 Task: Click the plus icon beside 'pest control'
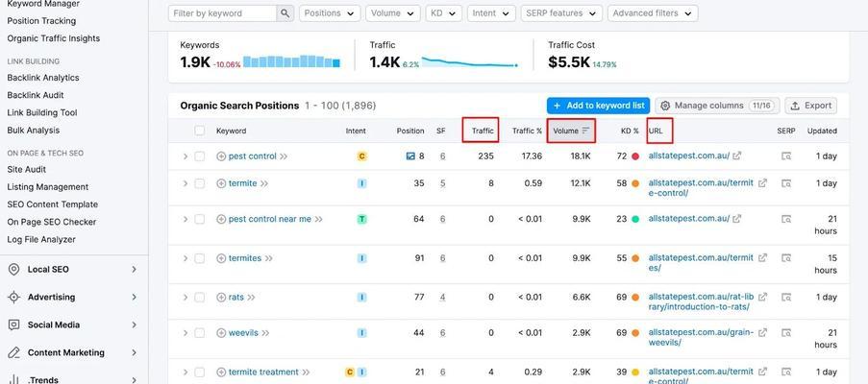221,156
